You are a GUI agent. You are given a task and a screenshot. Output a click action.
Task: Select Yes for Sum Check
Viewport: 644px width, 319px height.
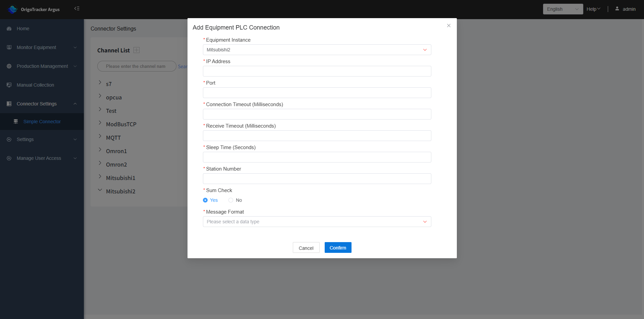(205, 200)
